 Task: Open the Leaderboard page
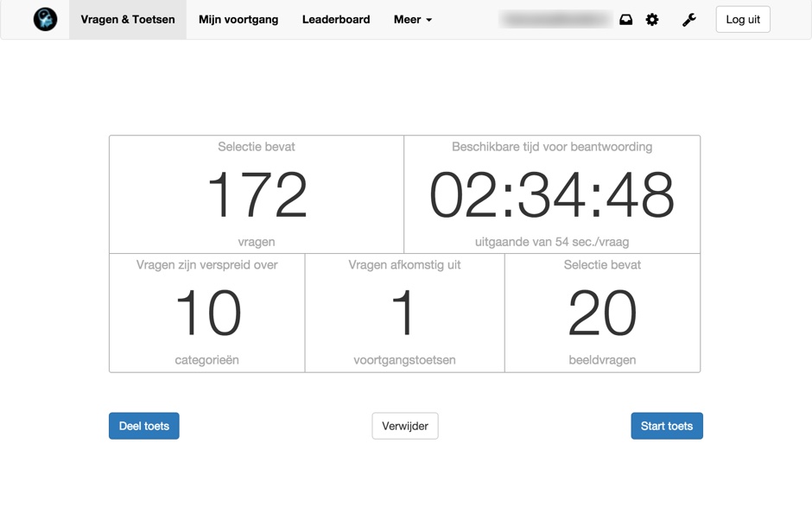coord(336,20)
